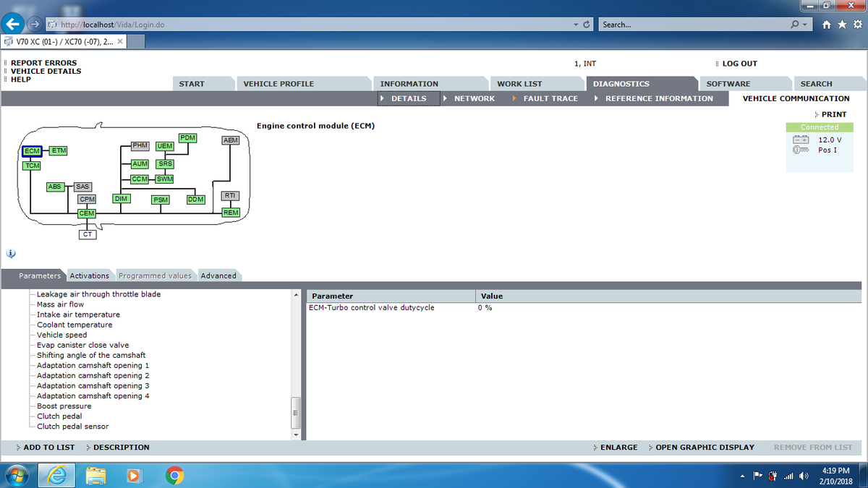
Task: Open the address bar dropdown arrow
Action: (x=576, y=25)
